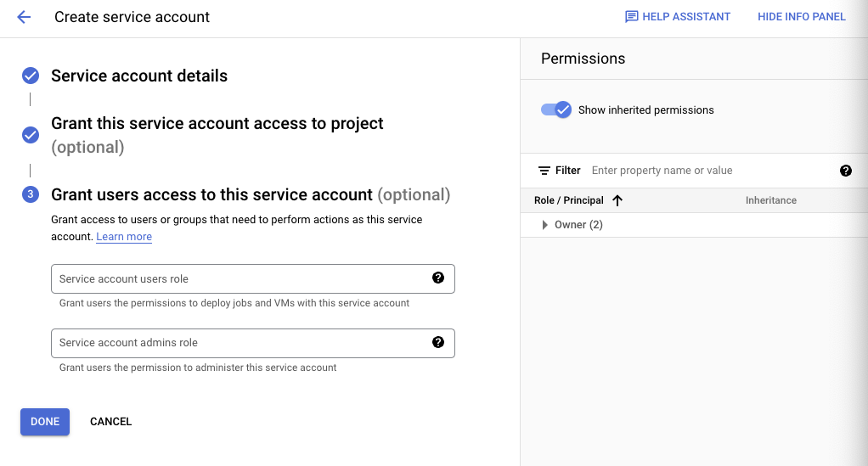Image resolution: width=868 pixels, height=466 pixels.
Task: Click the step 3 number badge
Action: [x=31, y=194]
